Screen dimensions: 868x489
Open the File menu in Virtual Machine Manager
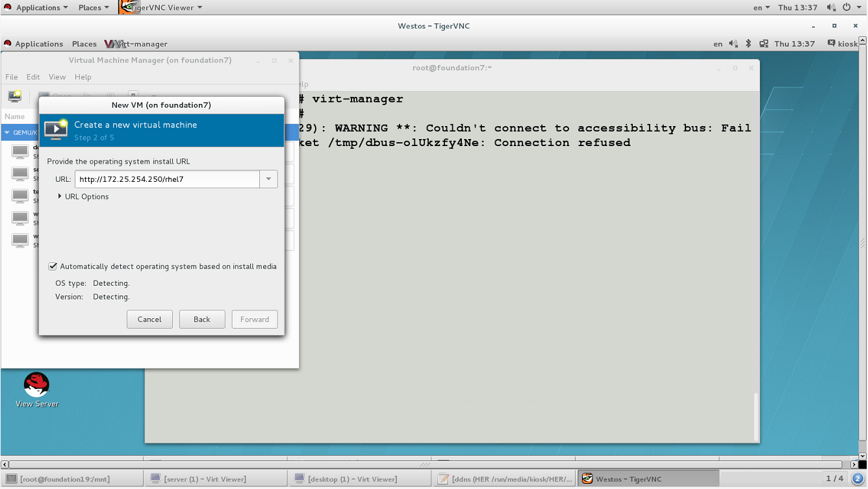tap(12, 77)
